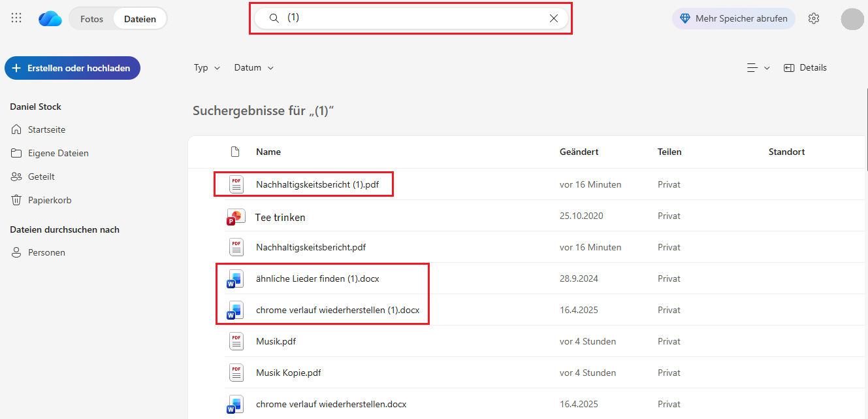Open settings via the gear icon
The image size is (868, 419).
click(x=814, y=19)
